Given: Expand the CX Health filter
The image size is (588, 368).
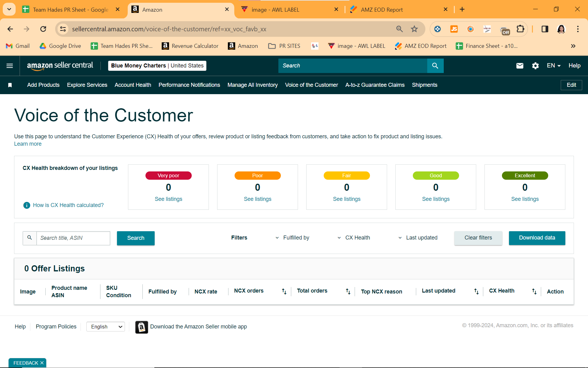Looking at the screenshot, I should tap(354, 238).
